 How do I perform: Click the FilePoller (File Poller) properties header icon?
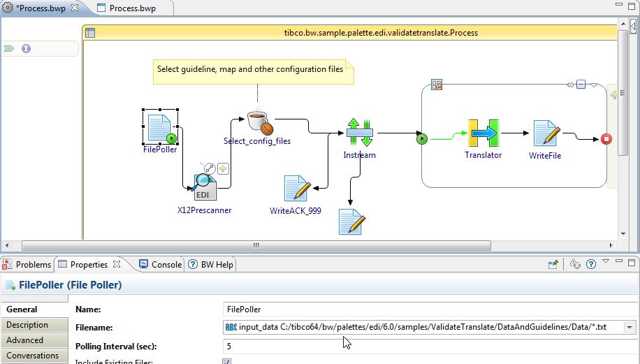pos(10,285)
